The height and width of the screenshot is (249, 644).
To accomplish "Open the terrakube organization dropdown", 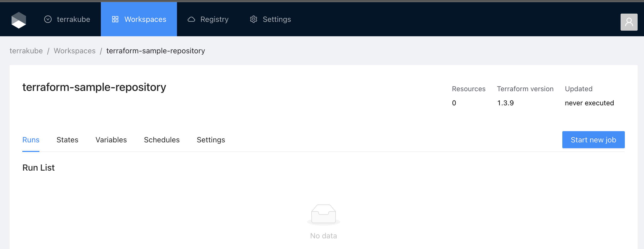I will click(67, 19).
